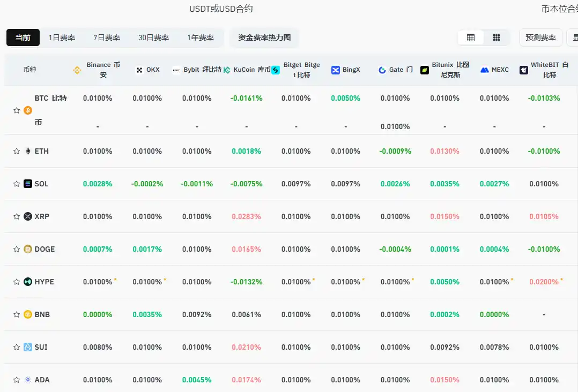
Task: Click ADA Bybit rate 0.0045%
Action: pyautogui.click(x=197, y=380)
